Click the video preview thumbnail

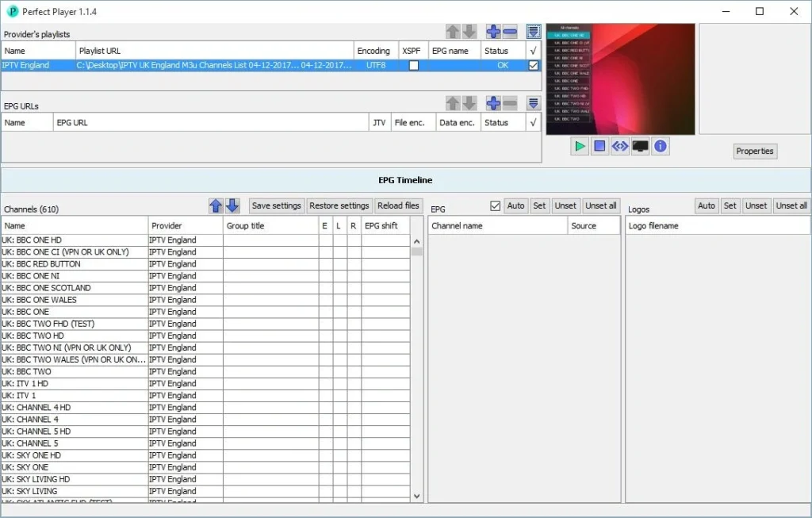(620, 79)
